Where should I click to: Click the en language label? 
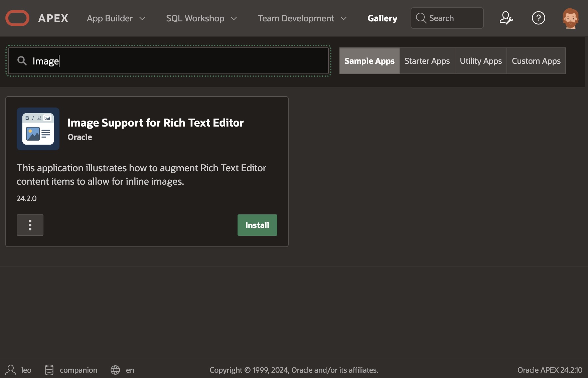point(130,370)
